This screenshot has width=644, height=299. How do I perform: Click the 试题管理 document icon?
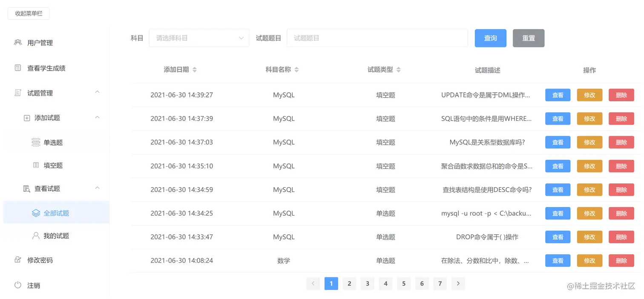17,92
